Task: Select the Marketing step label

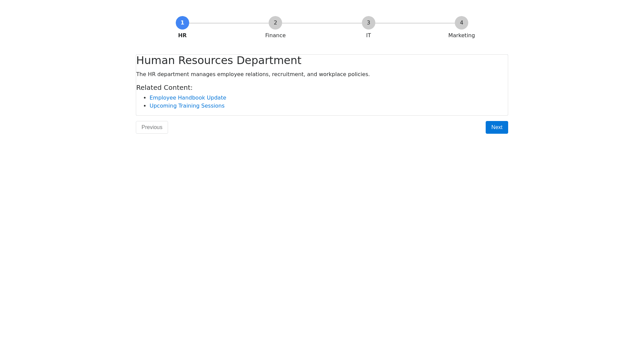Action: [461, 36]
